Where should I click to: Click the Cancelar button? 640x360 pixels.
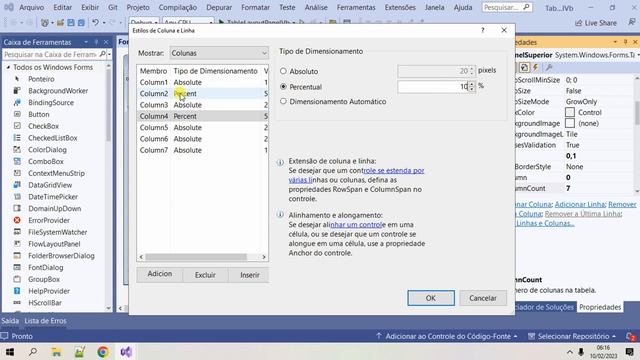coord(483,298)
